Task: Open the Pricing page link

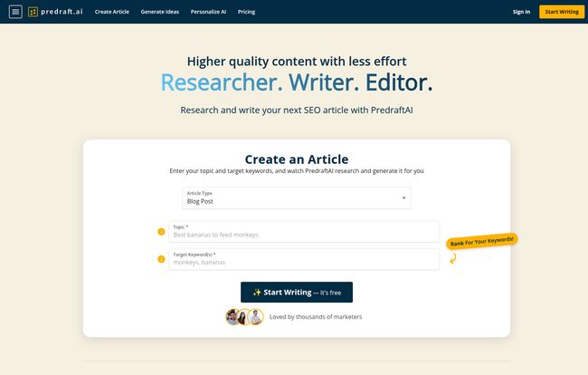Action: point(246,12)
